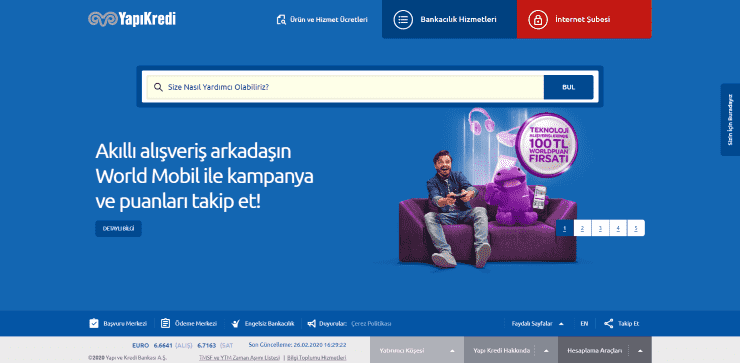This screenshot has width=740, height=363.
Task: Click the Takip Et text
Action: (x=629, y=324)
